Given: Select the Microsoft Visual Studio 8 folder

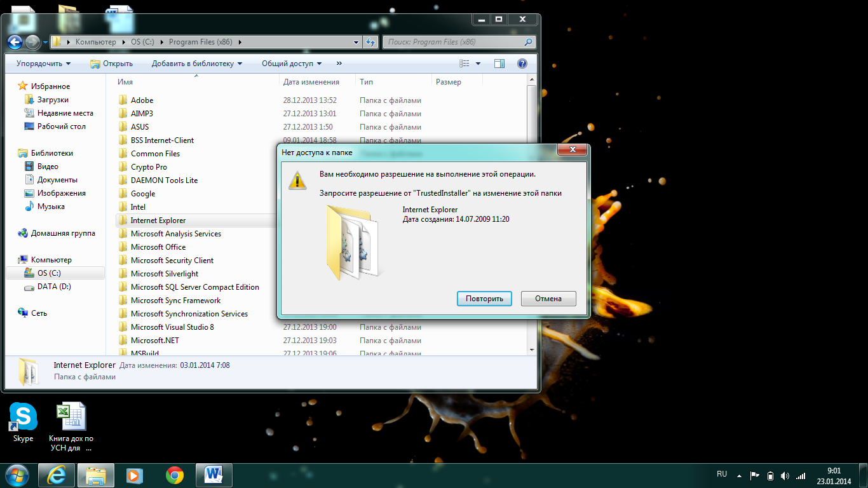Looking at the screenshot, I should tap(172, 327).
